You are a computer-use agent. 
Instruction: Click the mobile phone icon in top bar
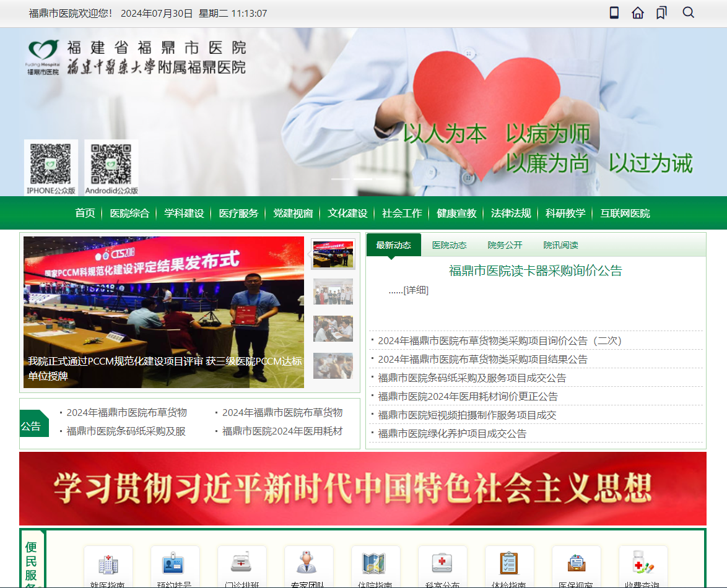(x=614, y=12)
